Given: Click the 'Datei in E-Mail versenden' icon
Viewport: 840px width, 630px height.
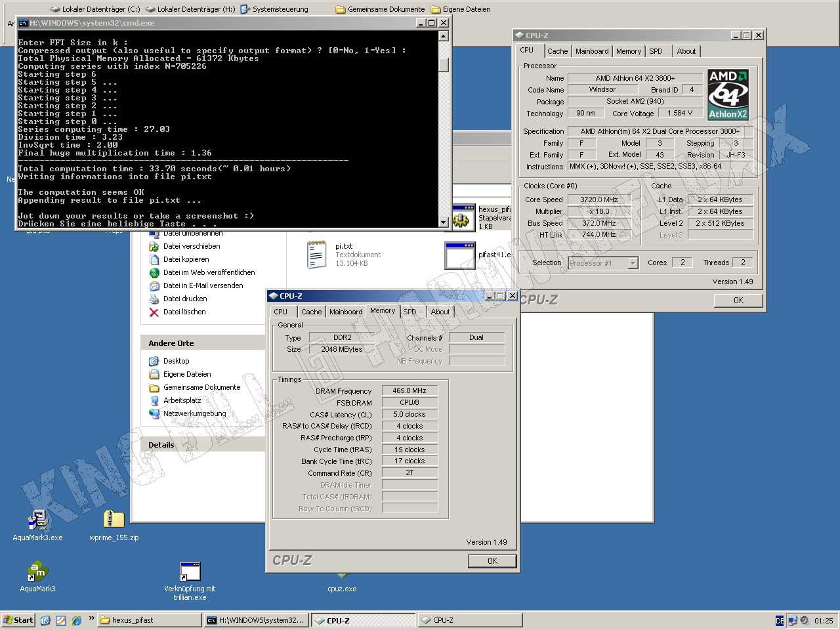Looking at the screenshot, I should click(154, 285).
